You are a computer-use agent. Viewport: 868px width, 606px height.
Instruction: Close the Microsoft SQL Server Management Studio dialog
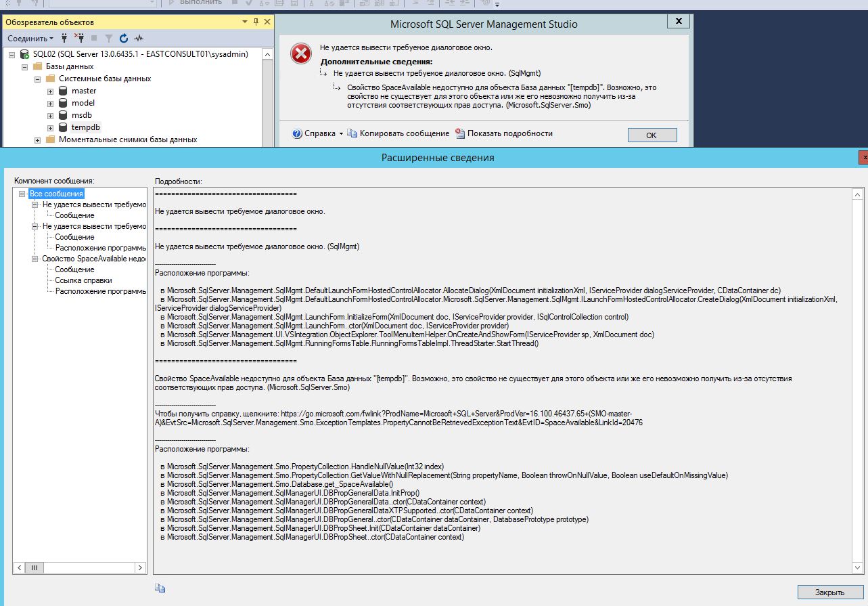pyautogui.click(x=678, y=22)
